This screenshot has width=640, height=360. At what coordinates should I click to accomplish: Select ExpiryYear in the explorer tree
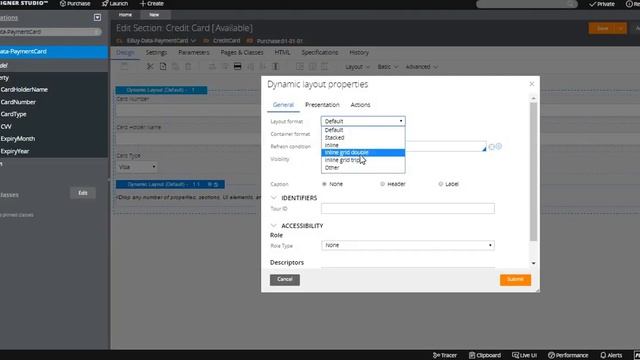click(15, 151)
